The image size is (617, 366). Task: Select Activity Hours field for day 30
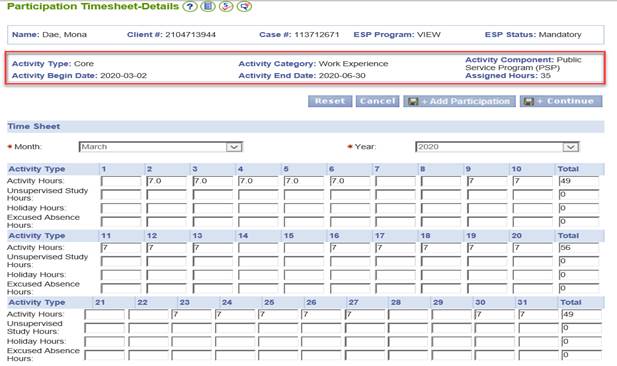coord(495,315)
